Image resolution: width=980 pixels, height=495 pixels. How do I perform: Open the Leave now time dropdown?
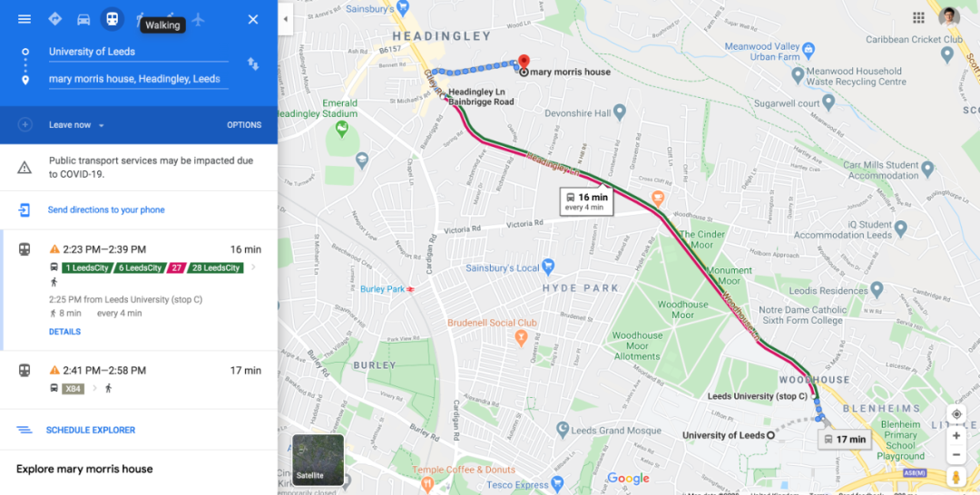tap(76, 125)
